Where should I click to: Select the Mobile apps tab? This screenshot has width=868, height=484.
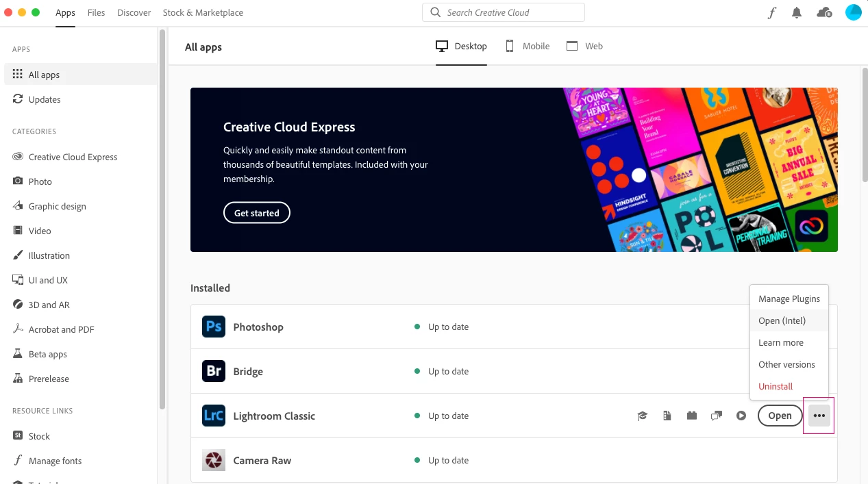point(528,46)
